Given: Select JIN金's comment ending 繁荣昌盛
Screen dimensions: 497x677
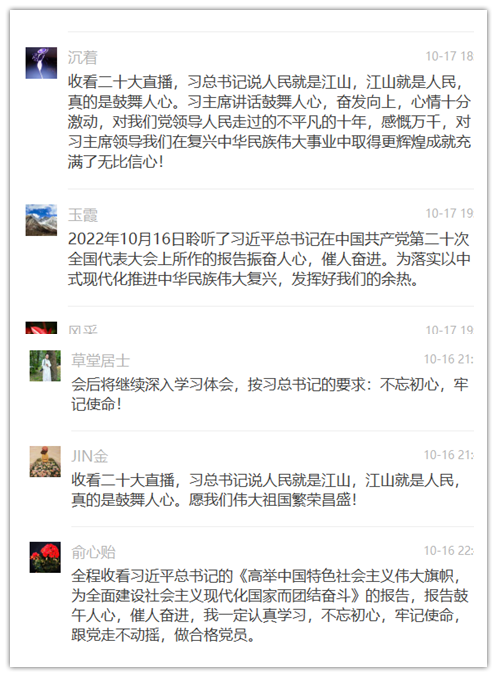Looking at the screenshot, I should [266, 490].
